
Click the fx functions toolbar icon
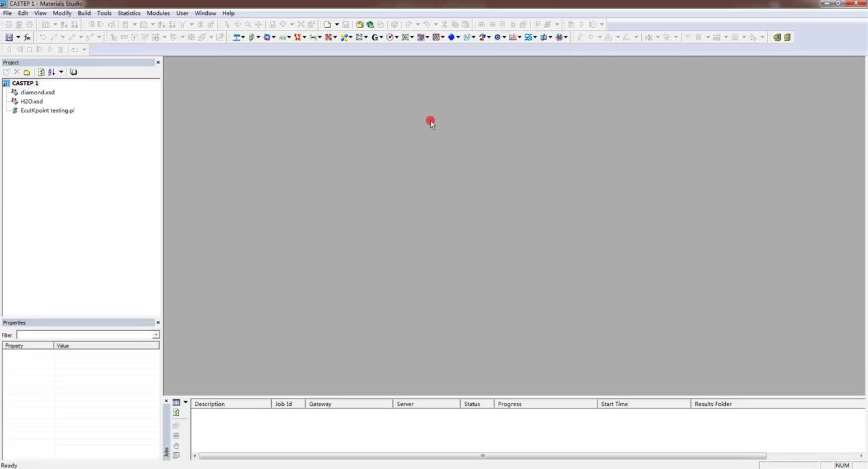pyautogui.click(x=27, y=37)
